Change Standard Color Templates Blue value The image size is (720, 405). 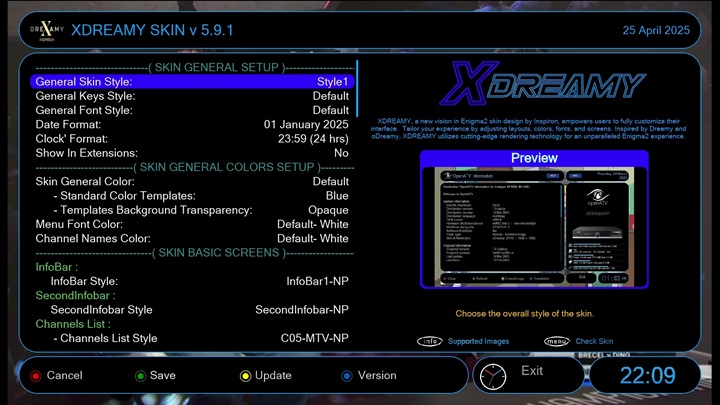click(337, 196)
